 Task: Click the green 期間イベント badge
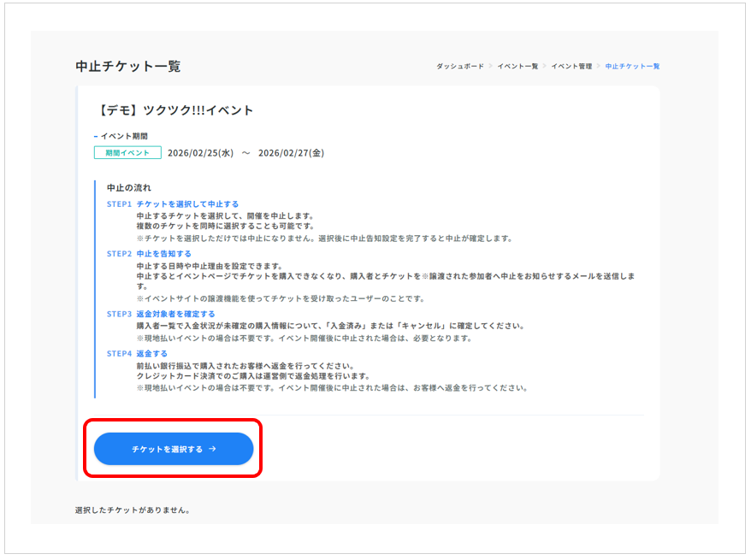tap(127, 153)
